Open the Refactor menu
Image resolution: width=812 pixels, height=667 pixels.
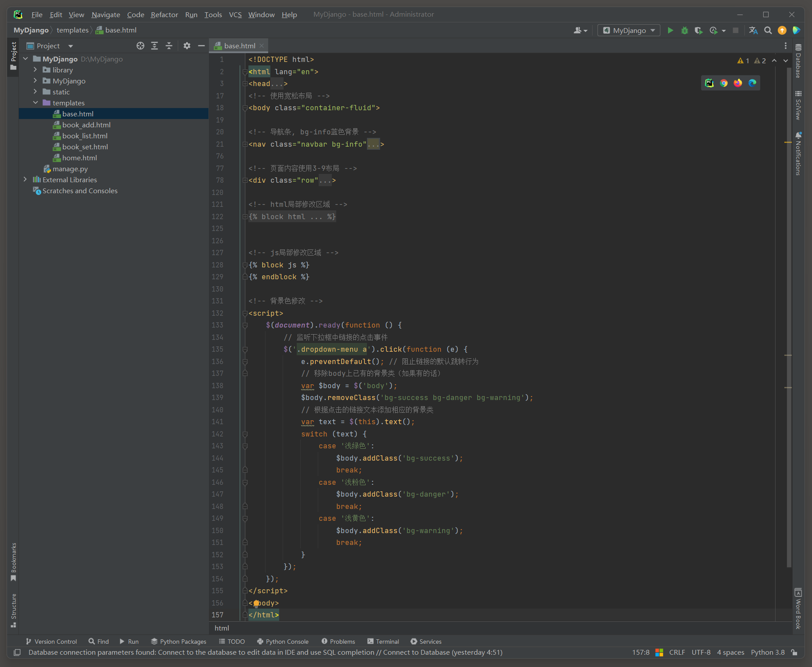(164, 14)
